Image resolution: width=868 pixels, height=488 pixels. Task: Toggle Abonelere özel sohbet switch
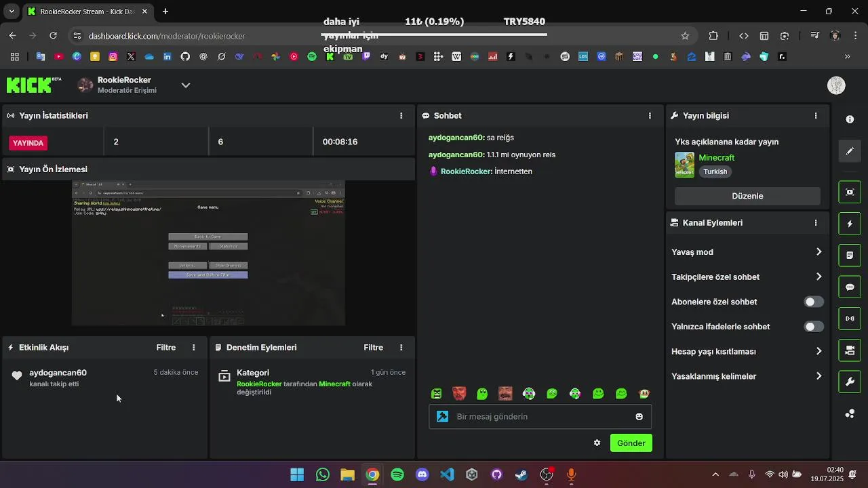click(x=814, y=302)
